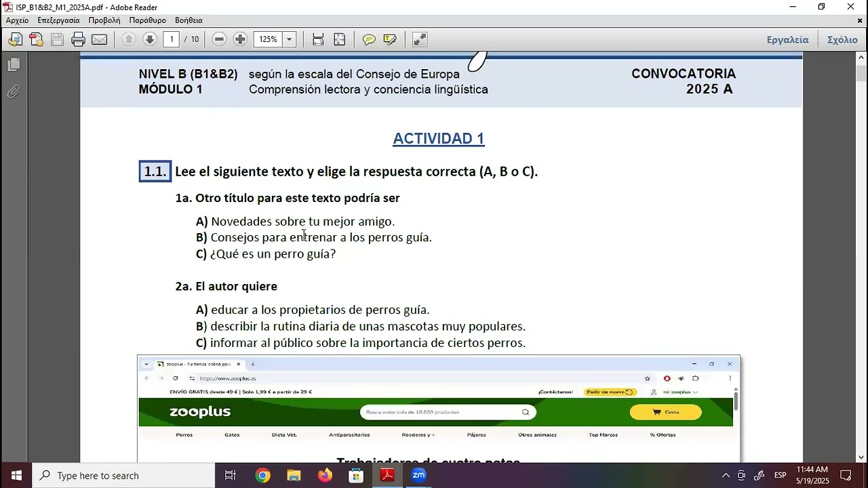
Task: Click the Pedir de nuevo button in image
Action: 610,392
